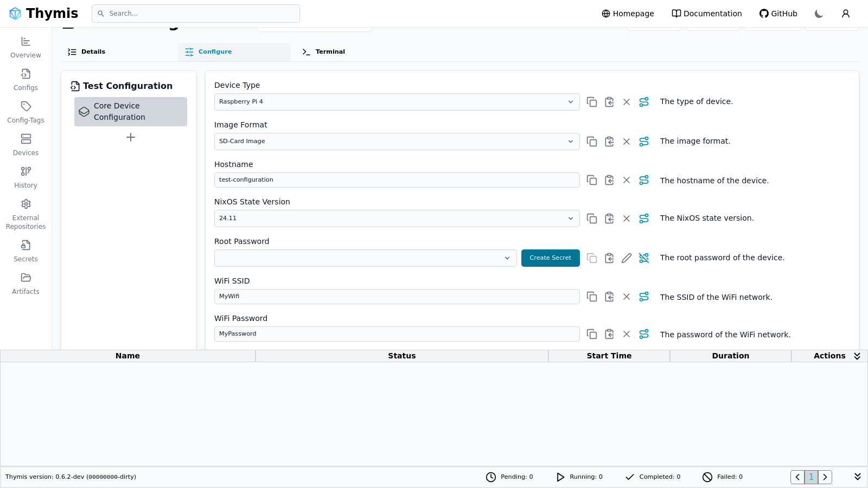Select page 1 in pagination

point(811,477)
